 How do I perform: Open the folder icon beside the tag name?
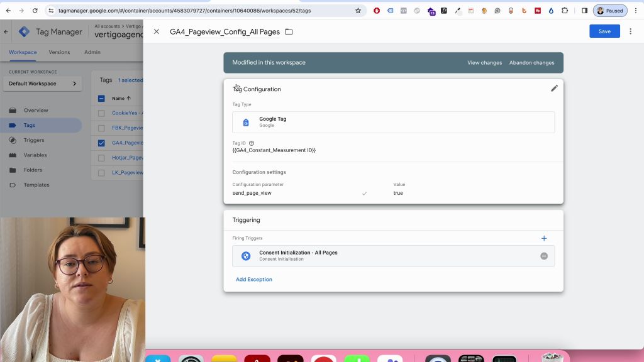(x=289, y=31)
